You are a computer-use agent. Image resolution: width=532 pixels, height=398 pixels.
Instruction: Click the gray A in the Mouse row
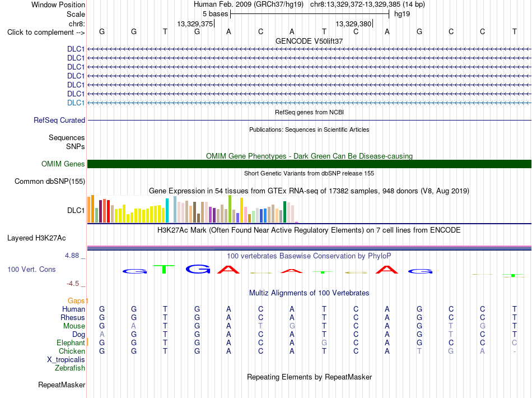(134, 326)
